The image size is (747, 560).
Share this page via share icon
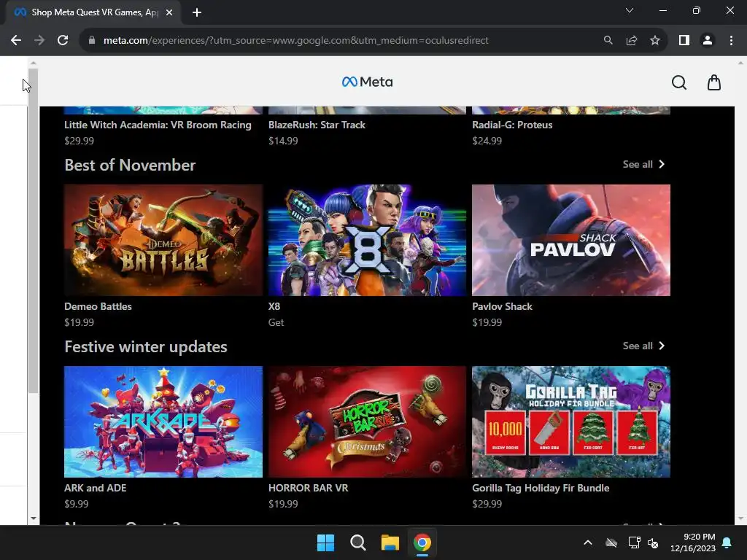(632, 41)
